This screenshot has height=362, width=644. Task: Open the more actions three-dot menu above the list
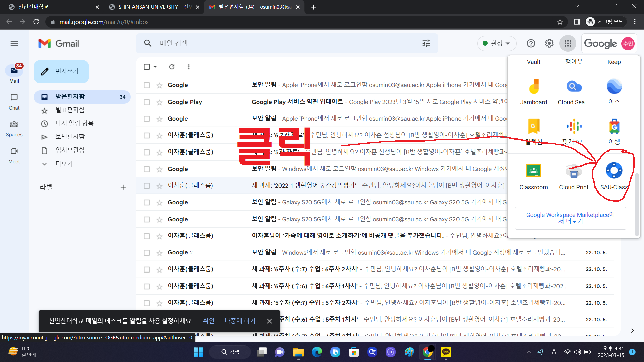pos(189,67)
